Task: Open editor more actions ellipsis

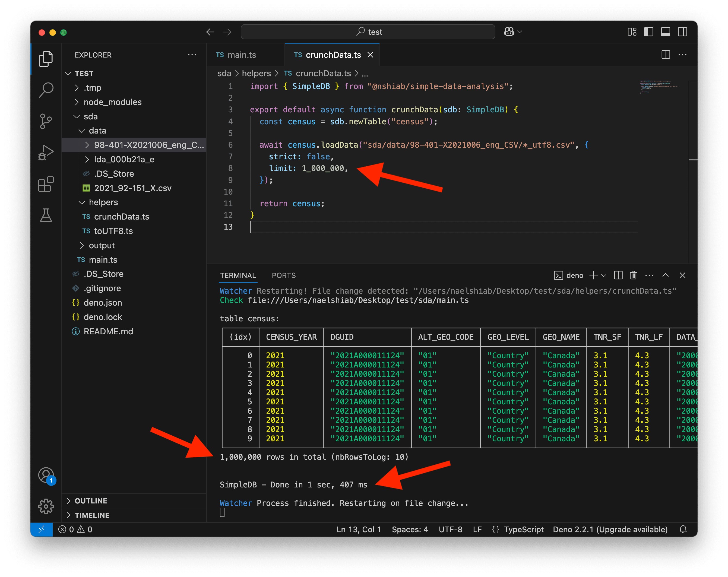Action: pyautogui.click(x=682, y=55)
